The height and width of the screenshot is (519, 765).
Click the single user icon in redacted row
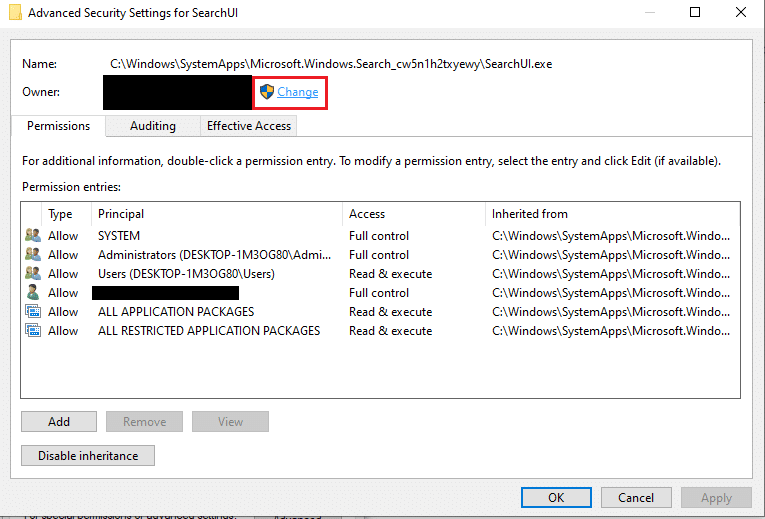33,293
